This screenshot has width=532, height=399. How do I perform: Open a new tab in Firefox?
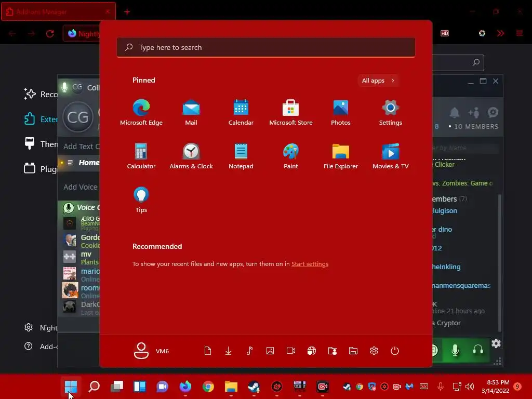[x=127, y=12]
